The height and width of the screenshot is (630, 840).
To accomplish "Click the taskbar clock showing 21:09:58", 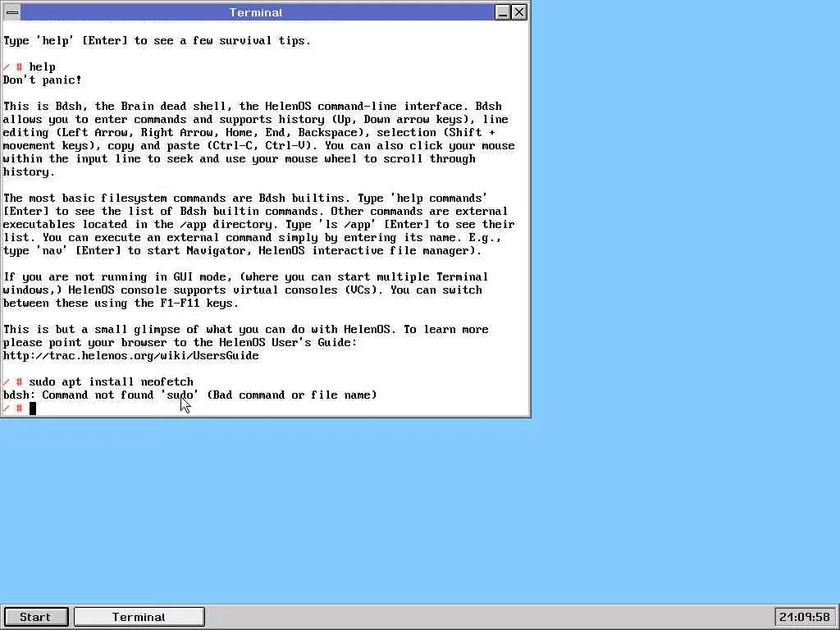I will click(x=805, y=617).
